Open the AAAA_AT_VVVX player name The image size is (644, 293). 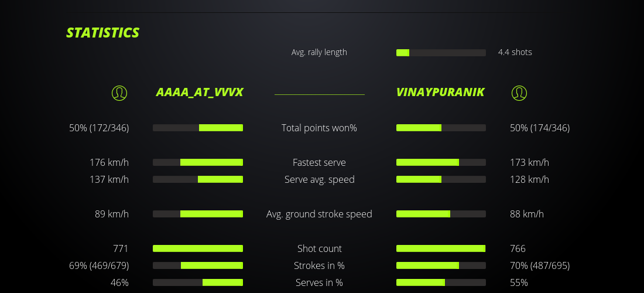200,93
